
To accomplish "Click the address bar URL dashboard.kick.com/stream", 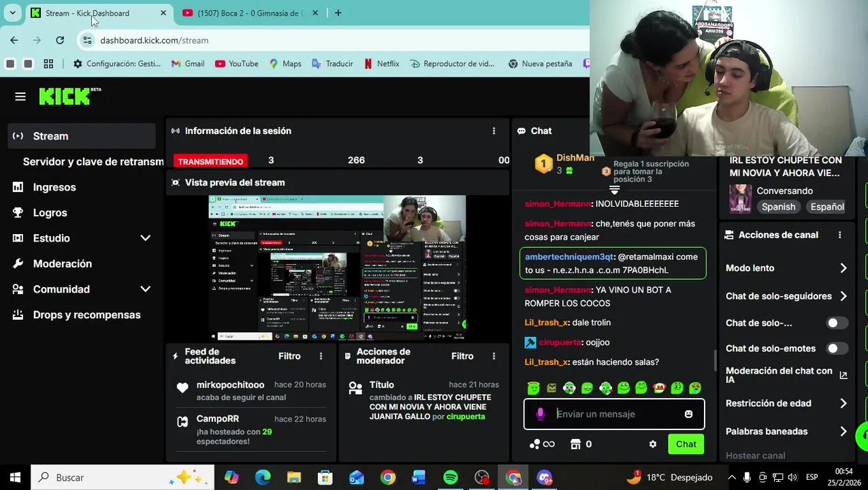I will [155, 40].
